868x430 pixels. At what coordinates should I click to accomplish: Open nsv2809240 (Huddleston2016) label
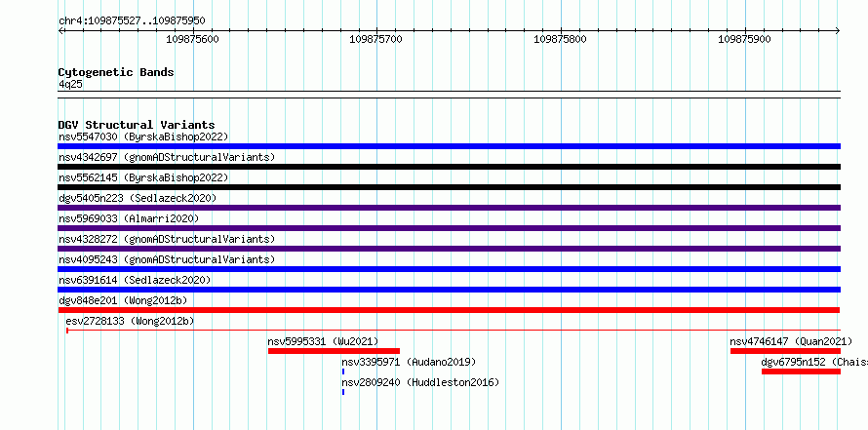(x=420, y=382)
